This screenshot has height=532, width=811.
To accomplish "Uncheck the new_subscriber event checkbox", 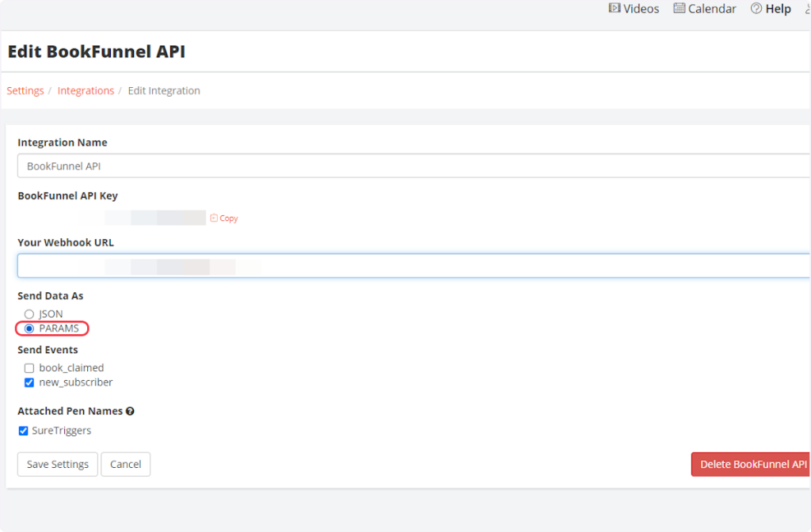I will click(x=29, y=382).
